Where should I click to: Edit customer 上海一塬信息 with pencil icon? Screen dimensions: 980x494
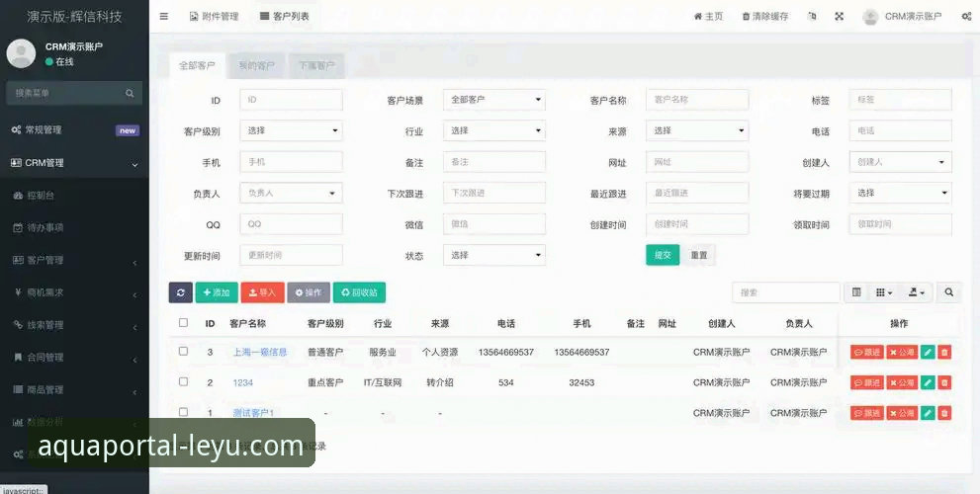tap(928, 353)
